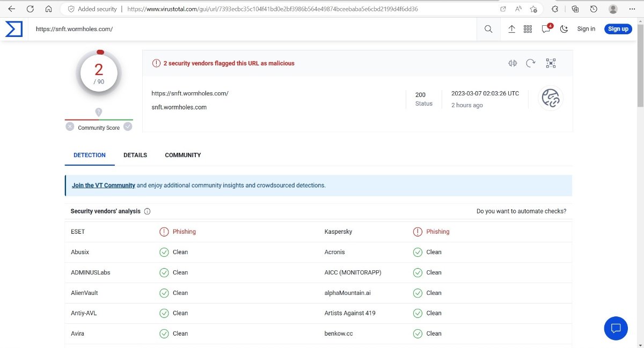Toggle dark mode with the moon icon

coord(564,29)
